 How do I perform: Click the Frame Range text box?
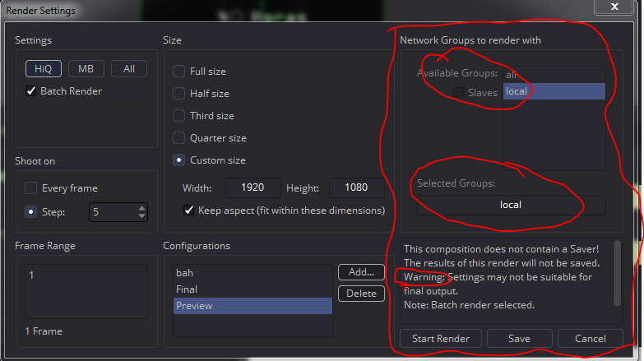point(86,291)
